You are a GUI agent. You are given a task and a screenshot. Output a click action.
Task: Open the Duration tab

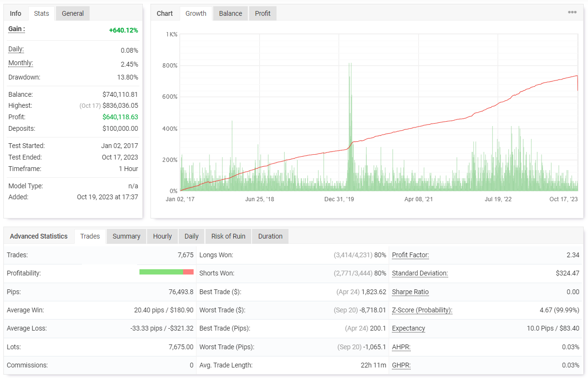coord(270,236)
